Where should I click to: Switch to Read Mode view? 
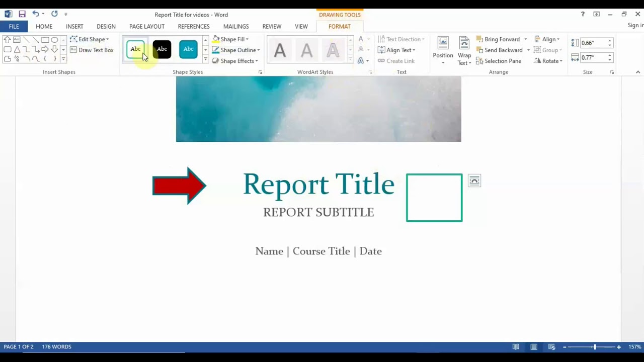coord(516,347)
